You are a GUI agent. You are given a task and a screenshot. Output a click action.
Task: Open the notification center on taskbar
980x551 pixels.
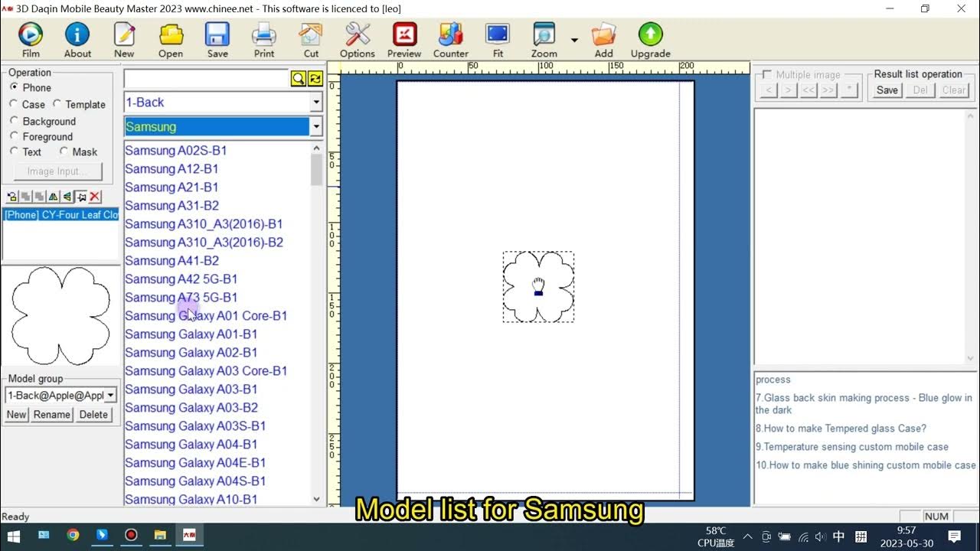[955, 536]
